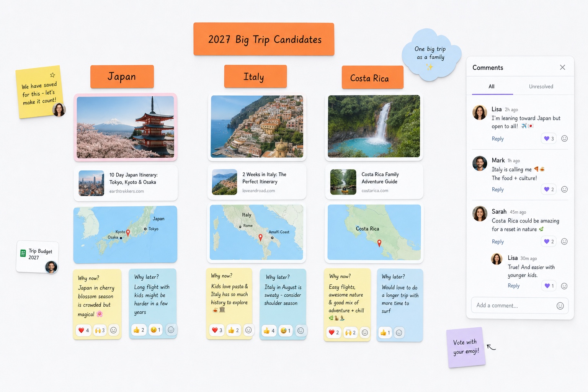The height and width of the screenshot is (392, 588).
Task: Add emoji reaction to Sarah's comment
Action: point(564,242)
